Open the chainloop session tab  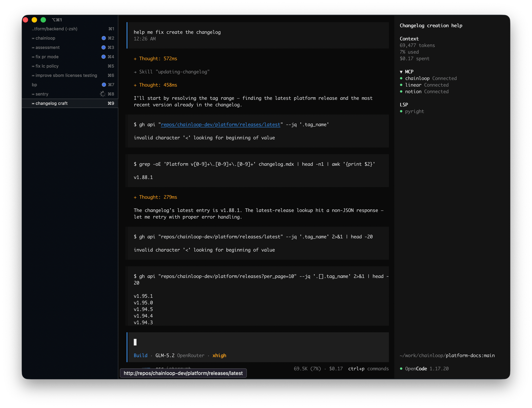[x=70, y=38]
